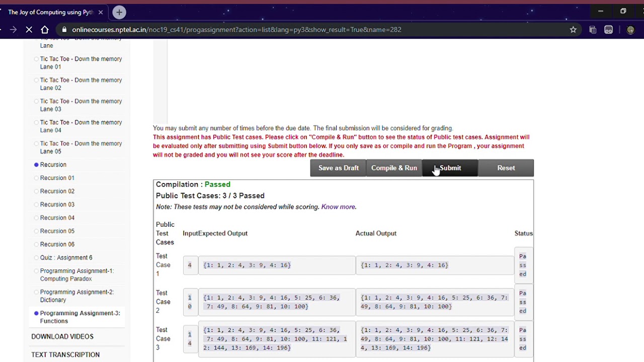Open Tic Tac Toe Down the memory Lane 04
This screenshot has height=362, width=644.
(80, 126)
